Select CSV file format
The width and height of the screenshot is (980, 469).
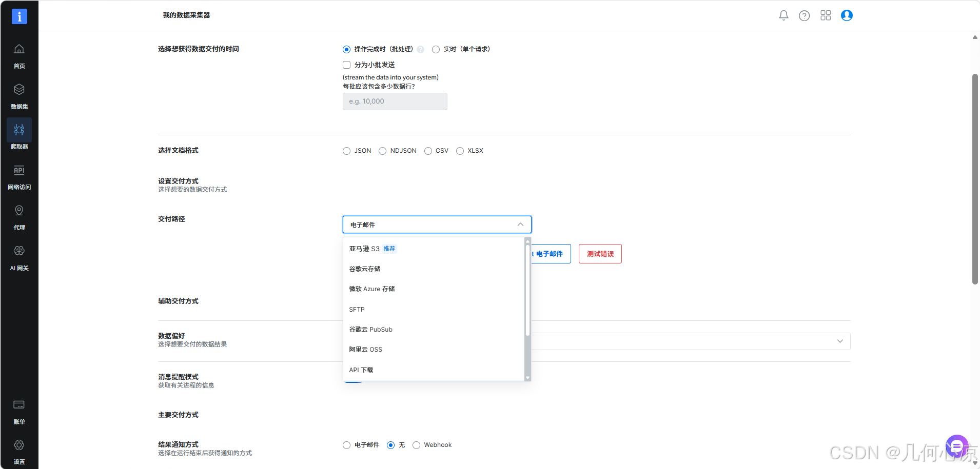pyautogui.click(x=428, y=151)
